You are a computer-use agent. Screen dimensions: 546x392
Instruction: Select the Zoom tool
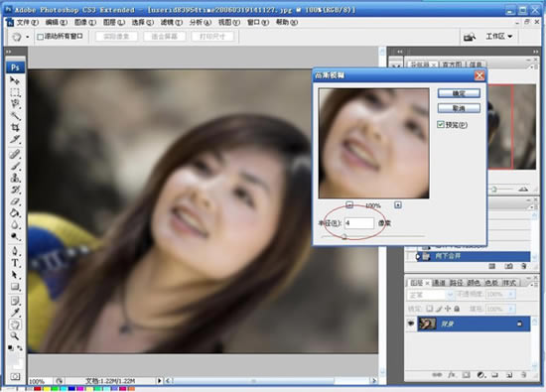(15, 336)
